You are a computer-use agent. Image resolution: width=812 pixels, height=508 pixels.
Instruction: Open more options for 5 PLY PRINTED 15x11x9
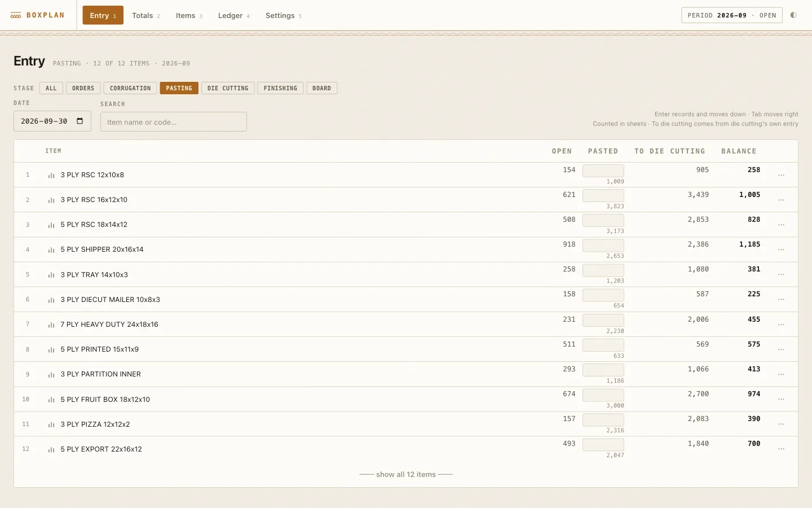pyautogui.click(x=781, y=350)
